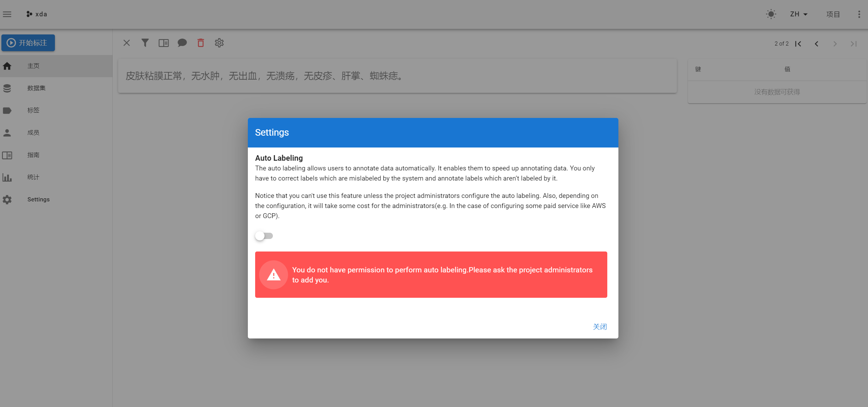Open the comments panel icon
868x407 pixels.
[182, 42]
